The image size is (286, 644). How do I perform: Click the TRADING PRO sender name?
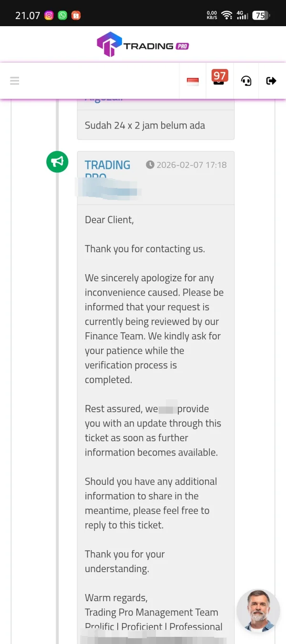(x=107, y=165)
